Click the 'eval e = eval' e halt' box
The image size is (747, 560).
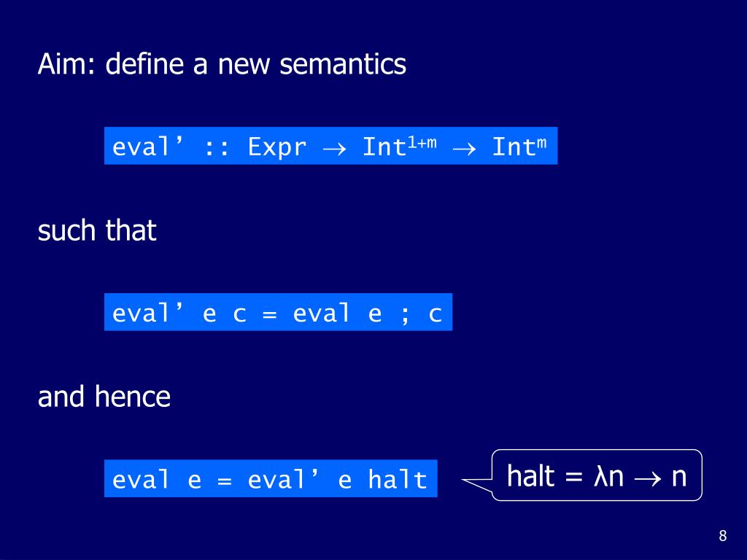(271, 478)
